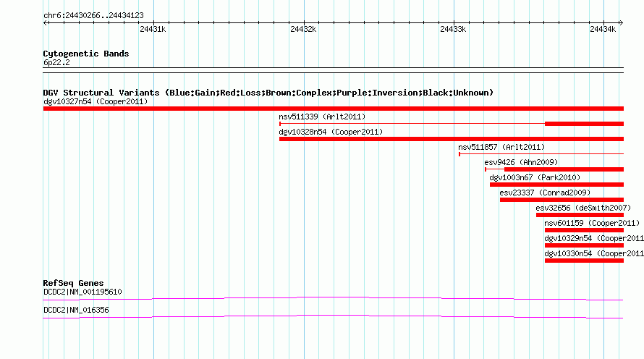Open the RefSeq Genes track title
644x359 pixels.
(x=73, y=283)
